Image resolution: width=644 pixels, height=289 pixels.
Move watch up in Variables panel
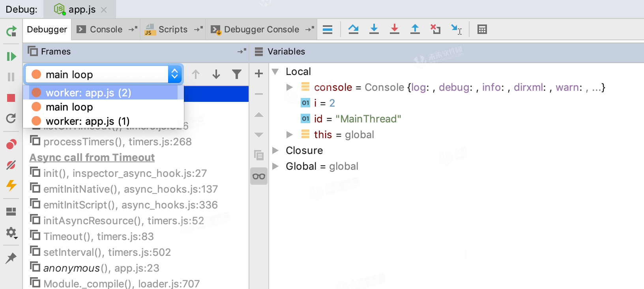(x=259, y=115)
